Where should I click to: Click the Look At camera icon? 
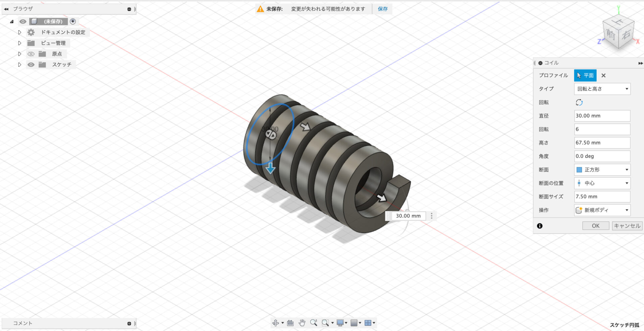point(290,323)
